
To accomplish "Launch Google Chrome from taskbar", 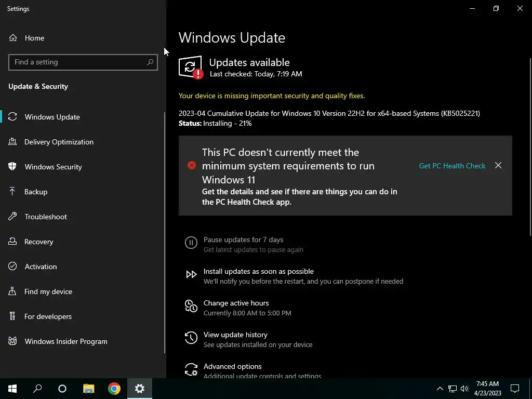I will [114, 389].
